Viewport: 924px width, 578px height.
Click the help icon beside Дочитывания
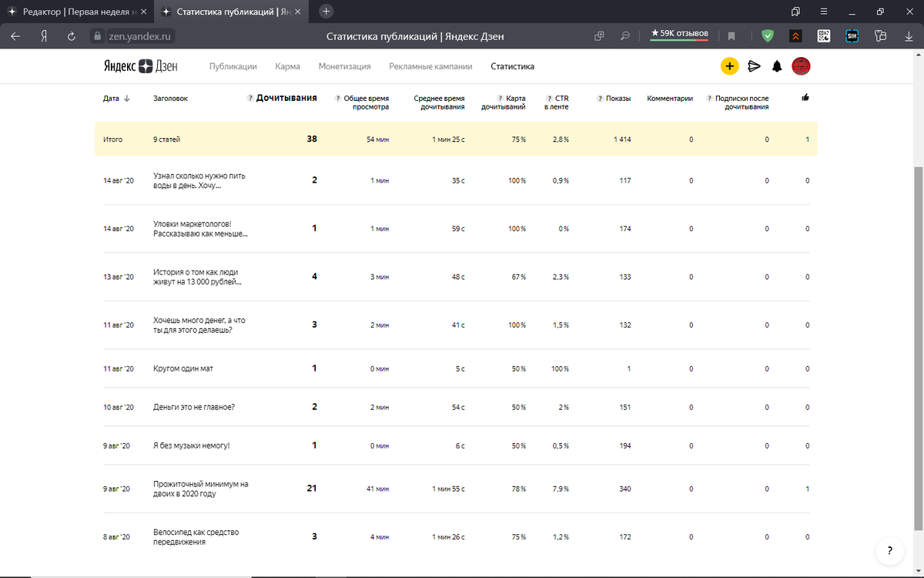click(250, 98)
